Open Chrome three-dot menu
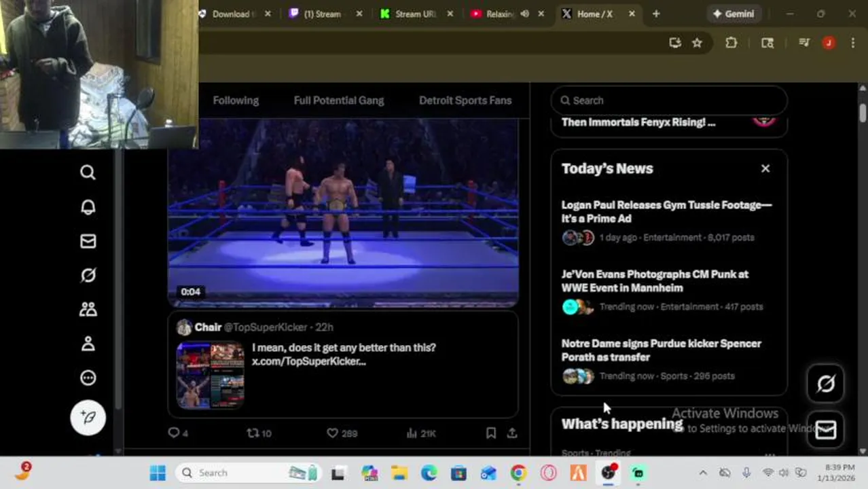This screenshot has width=868, height=489. click(853, 43)
